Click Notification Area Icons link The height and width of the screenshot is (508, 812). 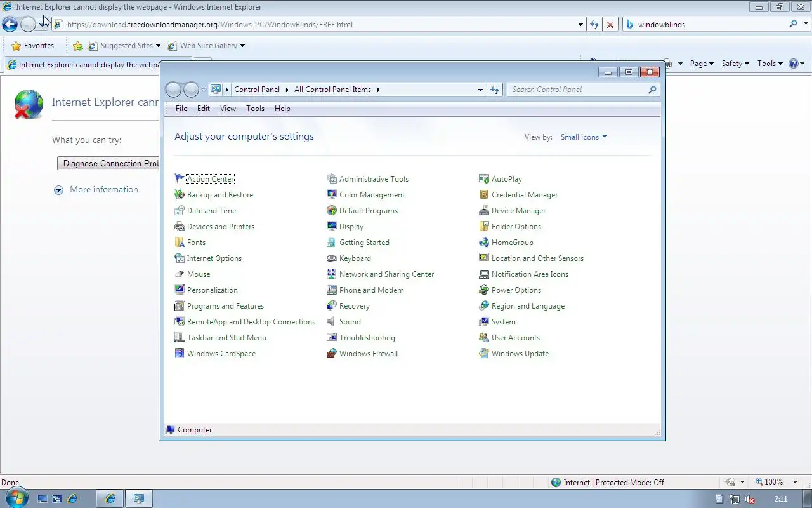tap(530, 274)
